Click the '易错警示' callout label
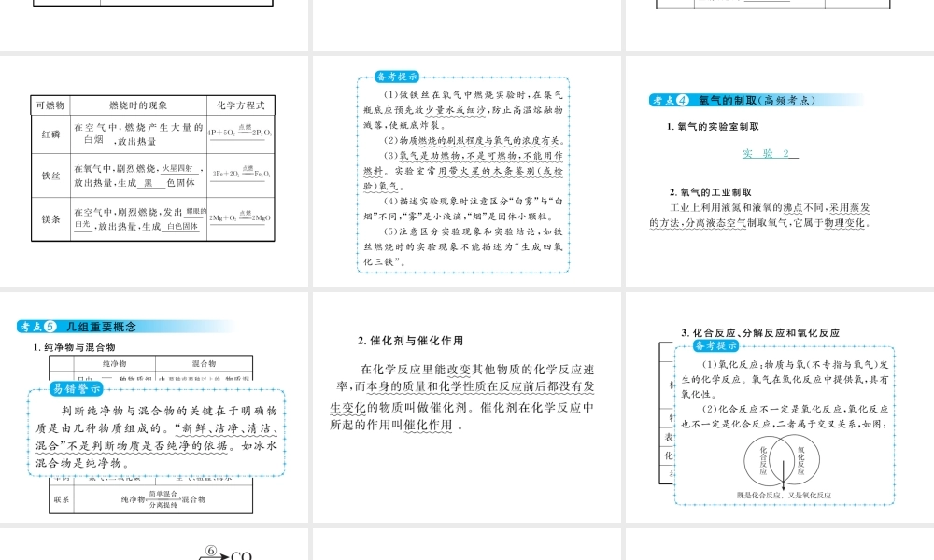This screenshot has height=560, width=934. point(77,388)
